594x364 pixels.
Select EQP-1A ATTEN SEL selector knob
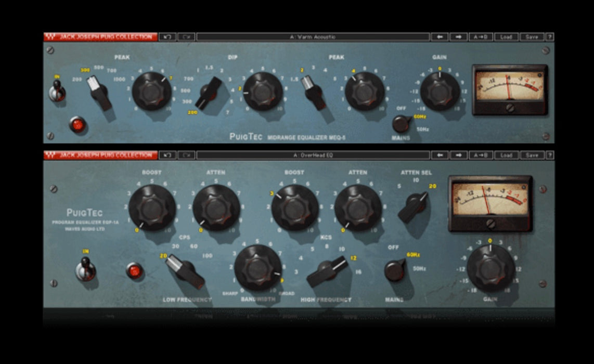(413, 207)
